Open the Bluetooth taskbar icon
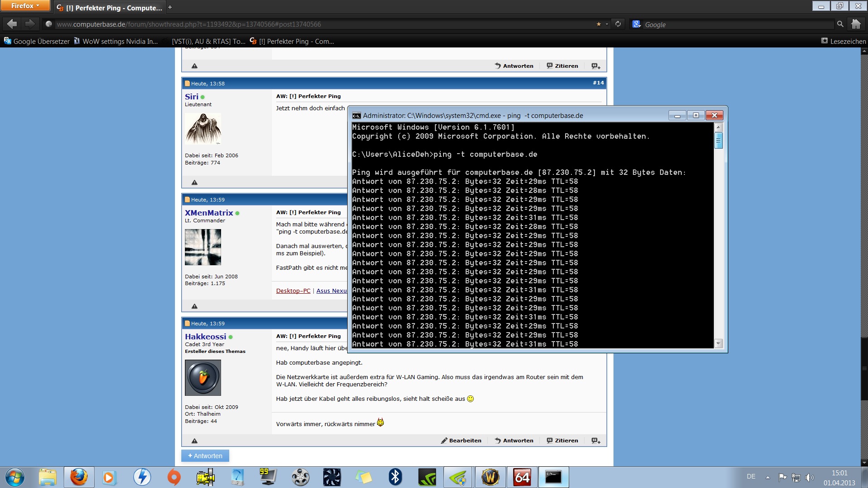Viewport: 868px width, 488px height. (396, 477)
